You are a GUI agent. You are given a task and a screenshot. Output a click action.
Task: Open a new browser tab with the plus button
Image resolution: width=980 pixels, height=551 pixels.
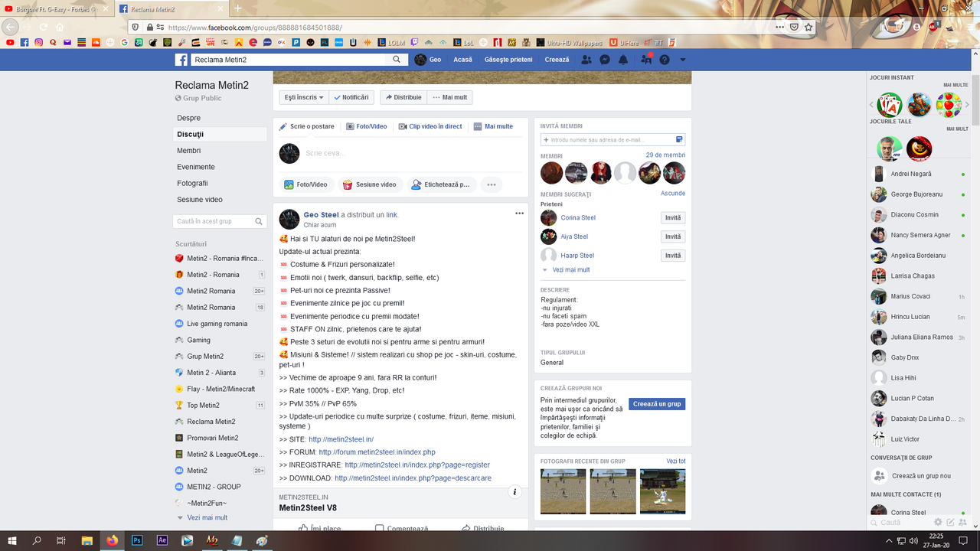click(237, 9)
